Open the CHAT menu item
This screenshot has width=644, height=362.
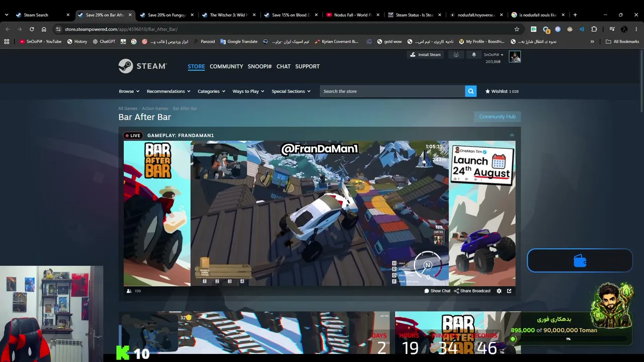click(283, 66)
